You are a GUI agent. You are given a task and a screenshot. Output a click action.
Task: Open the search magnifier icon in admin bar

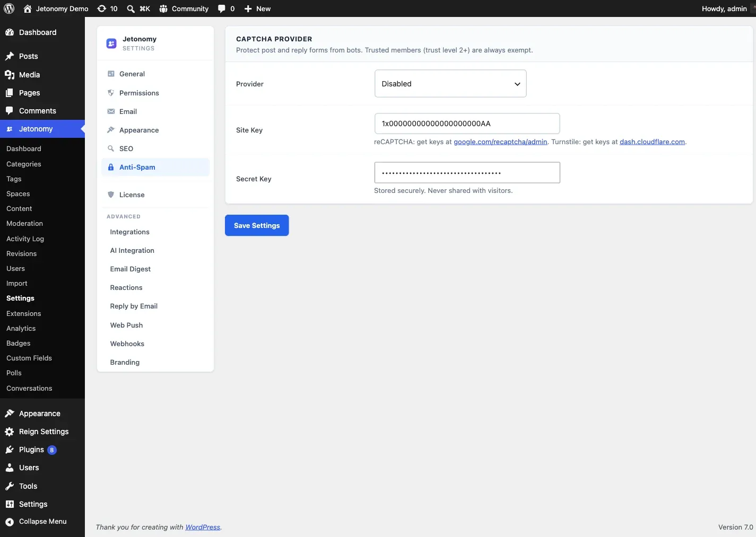tap(131, 8)
